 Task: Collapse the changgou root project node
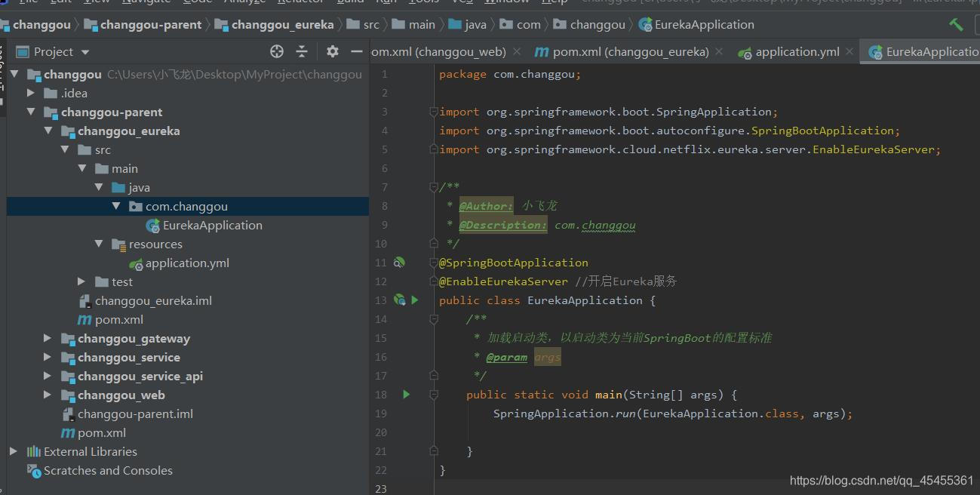14,74
